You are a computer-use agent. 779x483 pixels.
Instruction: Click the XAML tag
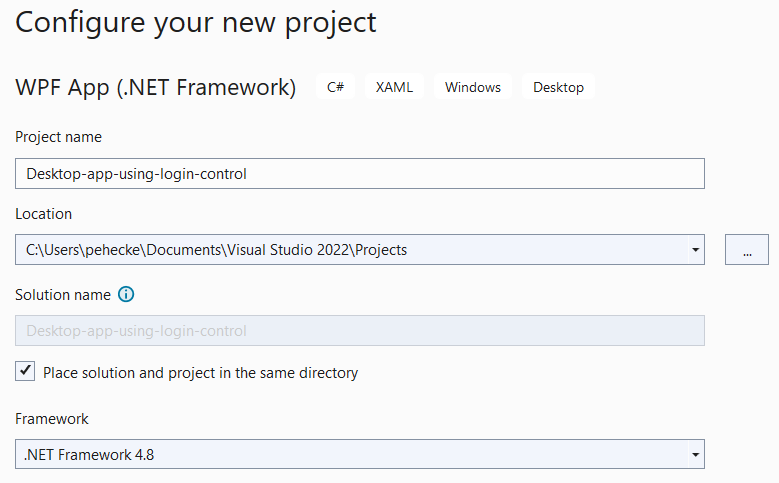tap(394, 87)
